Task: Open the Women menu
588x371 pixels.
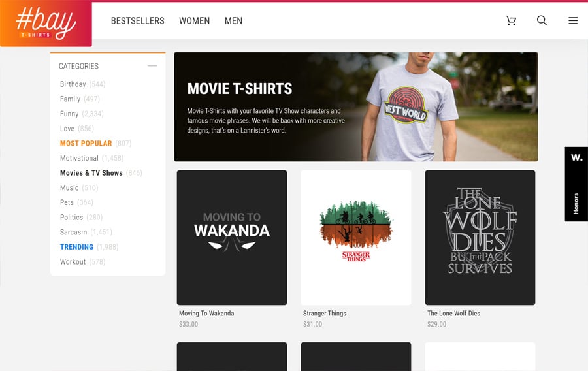Action: click(194, 21)
